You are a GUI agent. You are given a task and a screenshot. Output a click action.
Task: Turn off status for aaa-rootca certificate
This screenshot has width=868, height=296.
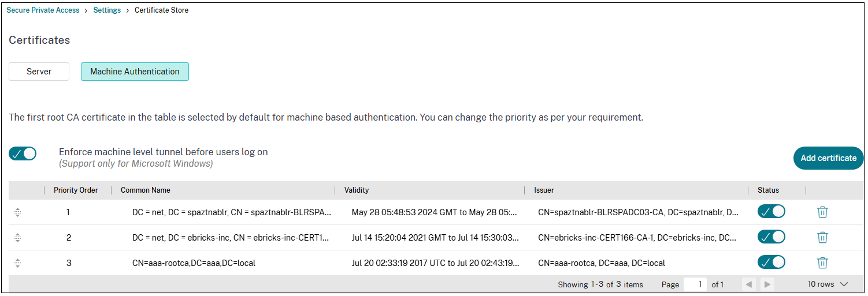click(771, 263)
